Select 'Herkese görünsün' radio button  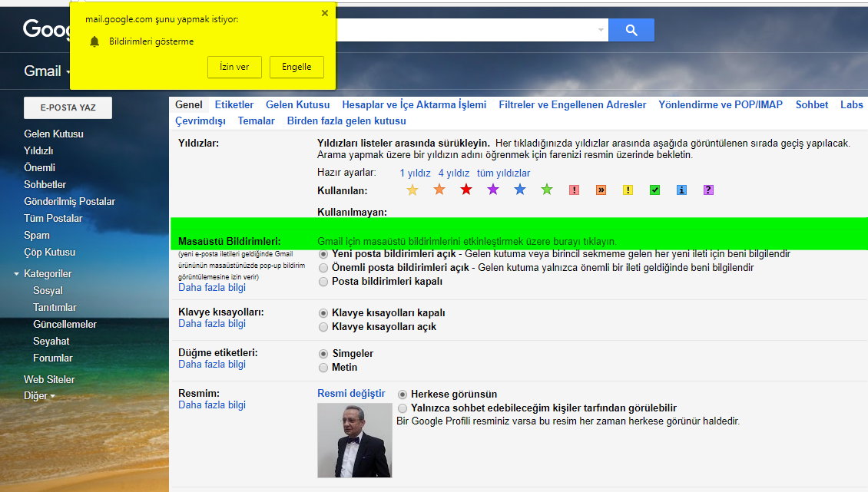(x=403, y=395)
